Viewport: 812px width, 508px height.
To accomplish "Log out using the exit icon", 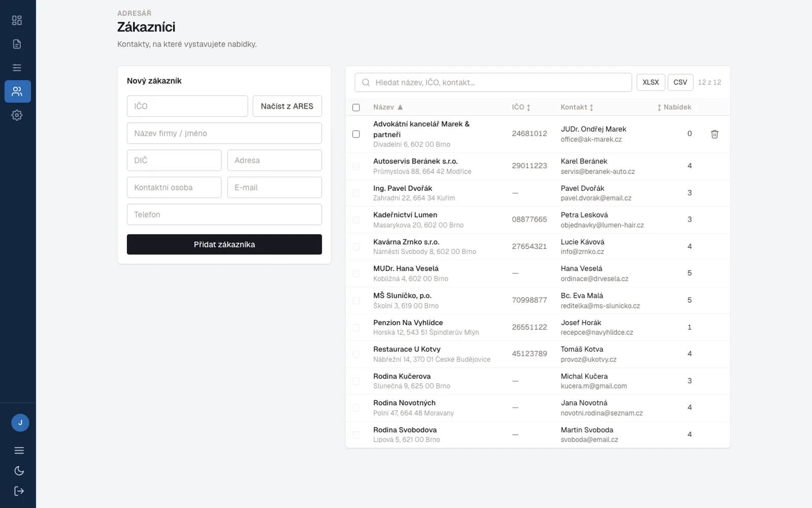I will pos(19,491).
